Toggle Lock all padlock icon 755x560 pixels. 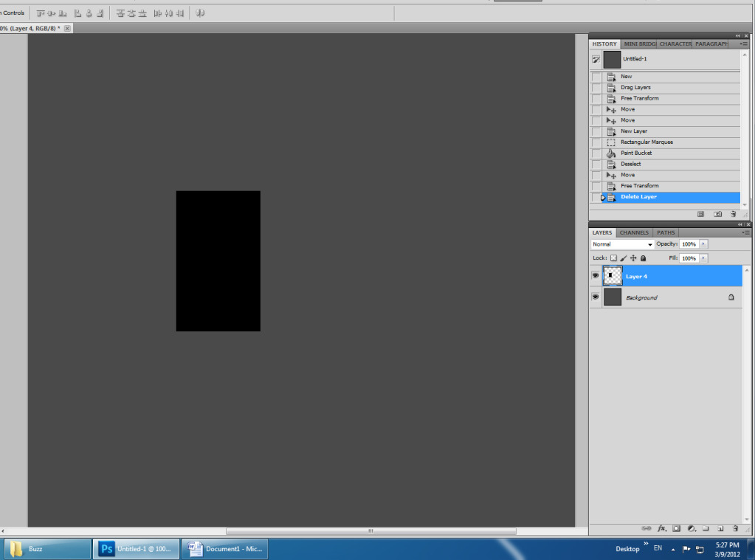pos(644,258)
